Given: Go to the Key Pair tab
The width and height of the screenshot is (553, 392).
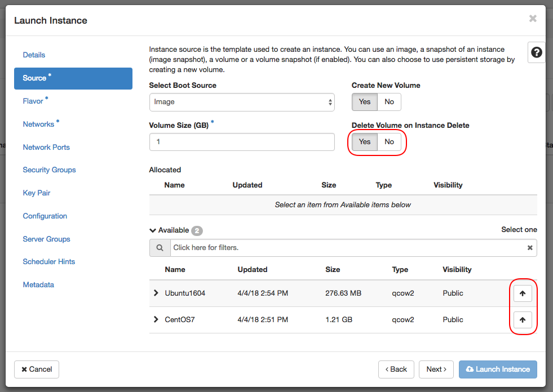Looking at the screenshot, I should pyautogui.click(x=36, y=193).
